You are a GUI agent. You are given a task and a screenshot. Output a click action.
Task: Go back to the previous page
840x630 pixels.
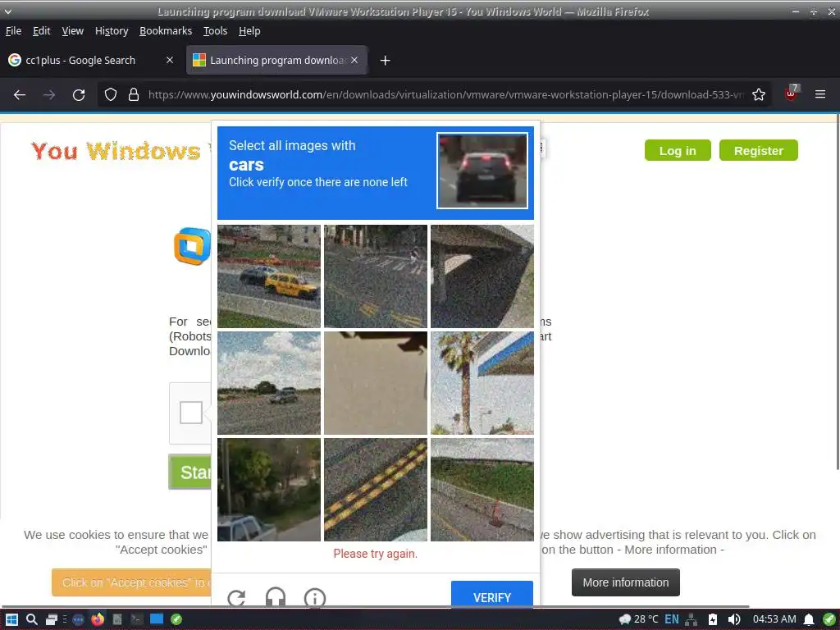(x=20, y=95)
